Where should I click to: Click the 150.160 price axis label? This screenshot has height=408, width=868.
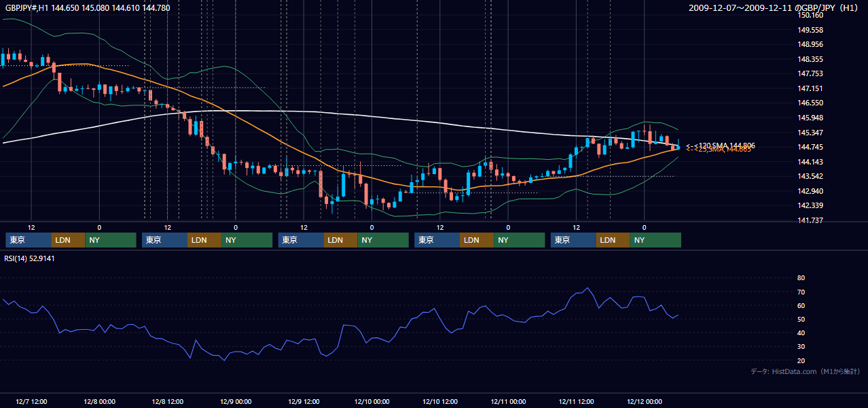810,15
